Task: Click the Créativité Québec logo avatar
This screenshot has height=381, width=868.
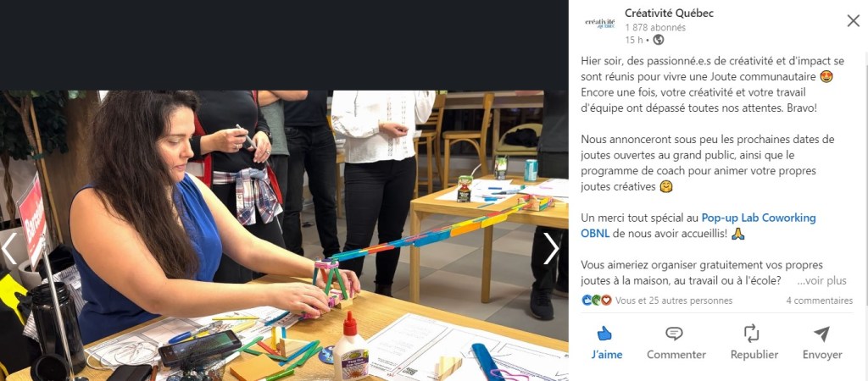Action: point(600,22)
